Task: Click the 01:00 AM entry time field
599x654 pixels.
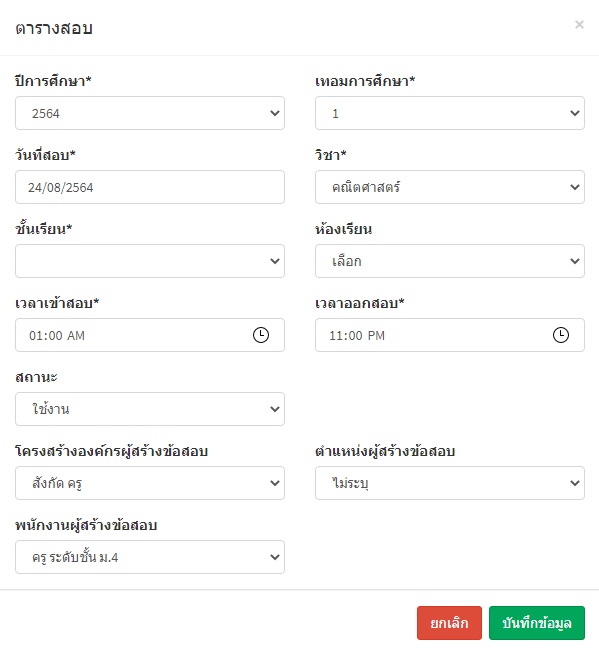Action: point(150,335)
